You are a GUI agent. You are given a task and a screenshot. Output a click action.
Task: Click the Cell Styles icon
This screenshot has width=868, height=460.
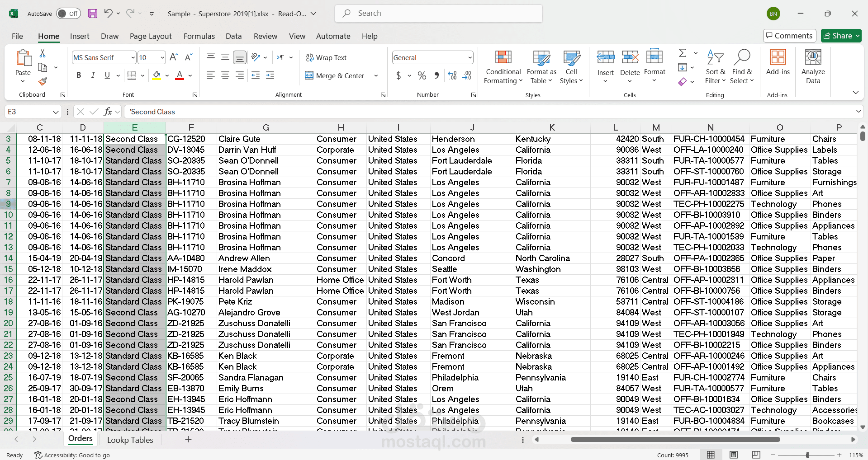click(x=571, y=57)
